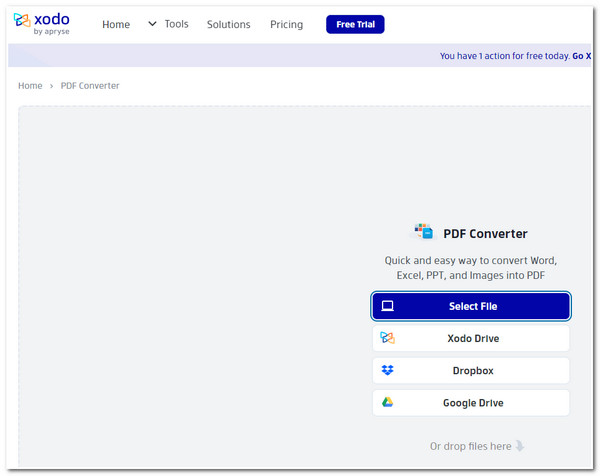600x476 pixels.
Task: Click the Xodo logo in header
Action: tap(41, 24)
